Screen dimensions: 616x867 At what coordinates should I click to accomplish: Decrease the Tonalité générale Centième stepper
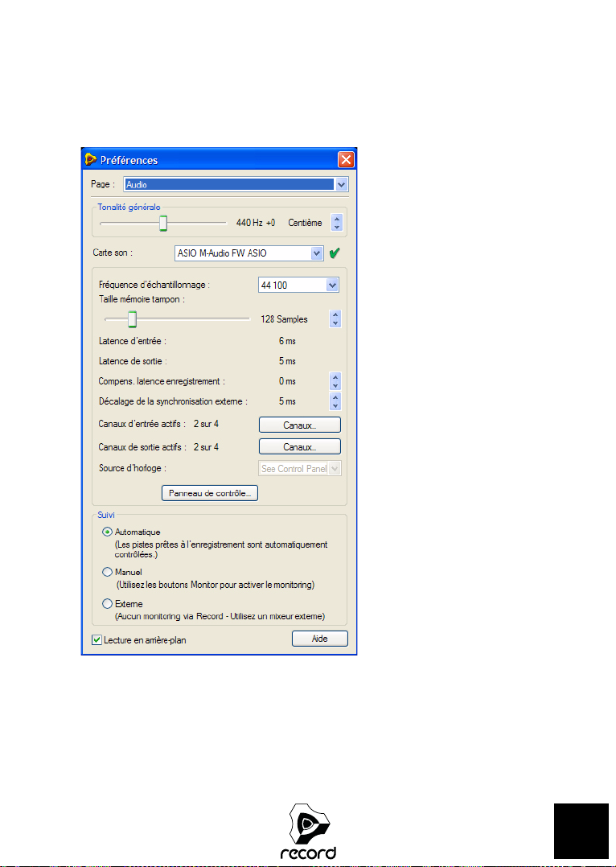pos(336,228)
